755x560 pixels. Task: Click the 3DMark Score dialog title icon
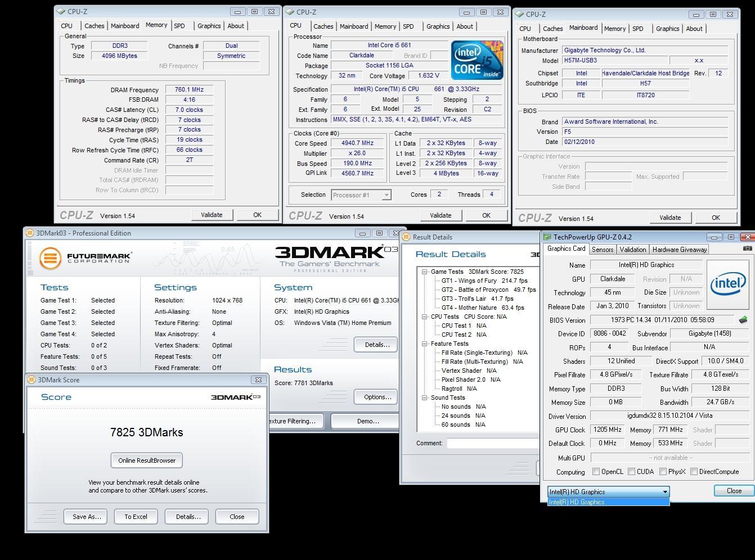(32, 380)
